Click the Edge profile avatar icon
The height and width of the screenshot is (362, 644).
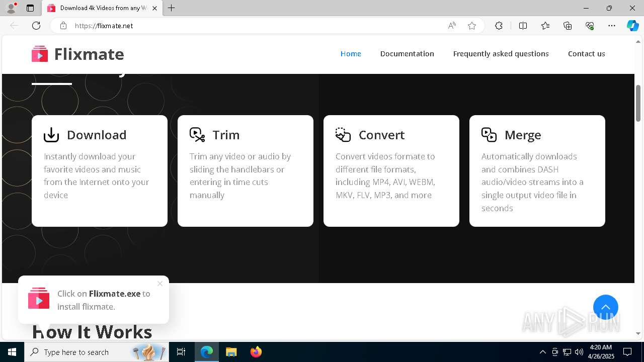tap(11, 8)
